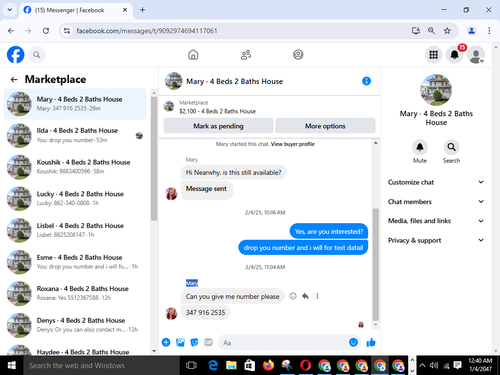This screenshot has width=500, height=375.
Task: Open Chrome zoom magnifier in address bar
Action: [x=431, y=31]
